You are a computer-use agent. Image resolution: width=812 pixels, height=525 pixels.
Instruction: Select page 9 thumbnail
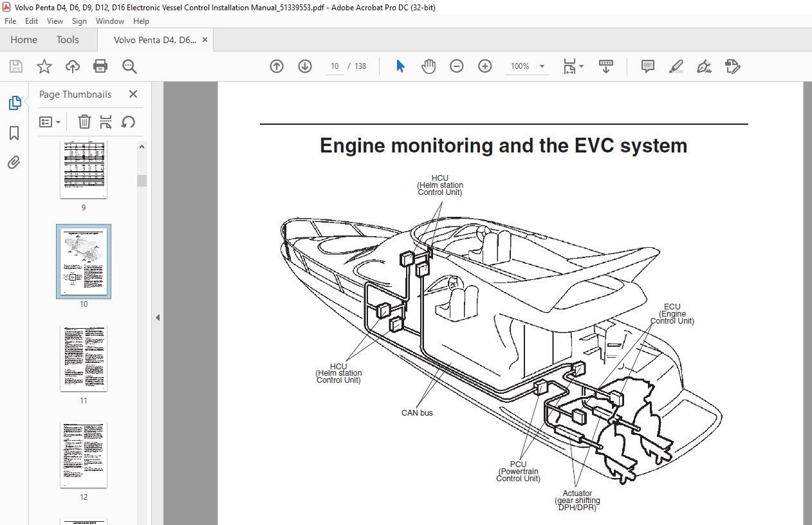pyautogui.click(x=84, y=170)
